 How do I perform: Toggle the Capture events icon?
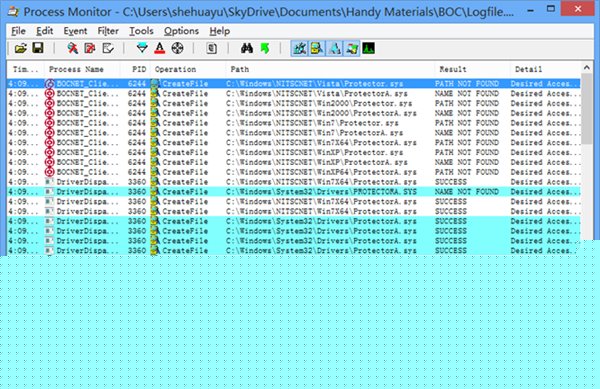[x=73, y=49]
